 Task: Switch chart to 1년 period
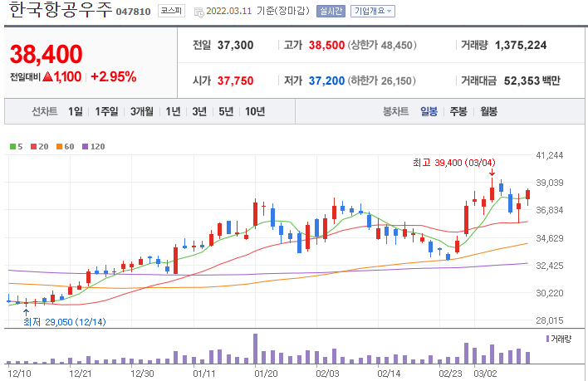click(x=173, y=111)
